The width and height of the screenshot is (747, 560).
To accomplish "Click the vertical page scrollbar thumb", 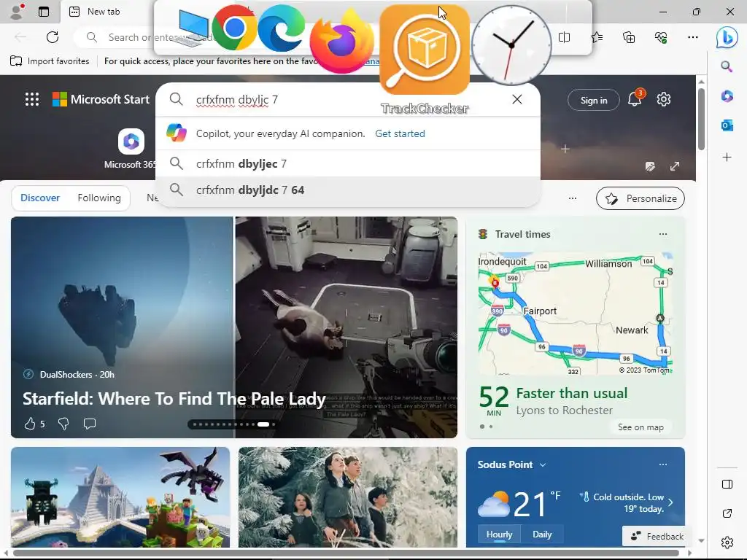I will [x=701, y=119].
